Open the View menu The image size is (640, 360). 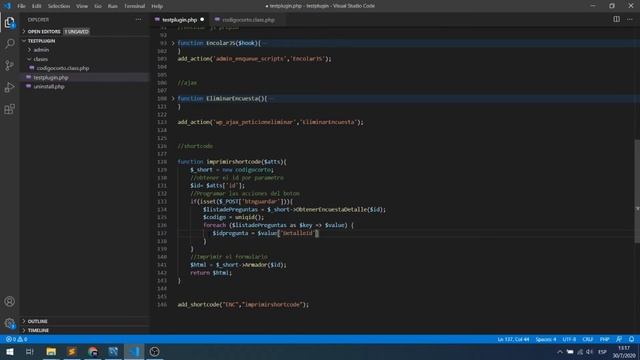(x=82, y=6)
